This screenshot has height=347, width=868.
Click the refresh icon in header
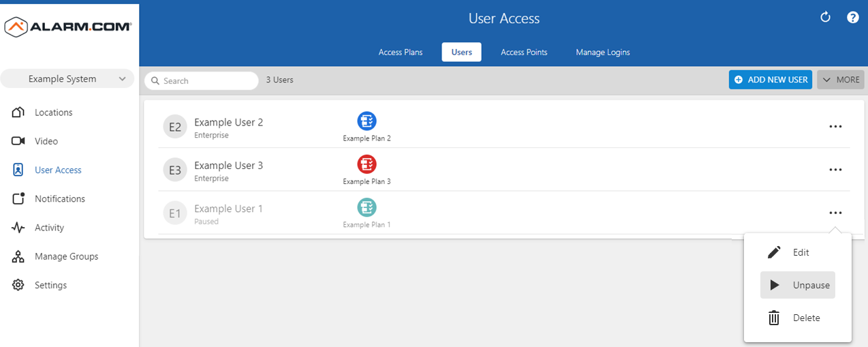coord(825,18)
